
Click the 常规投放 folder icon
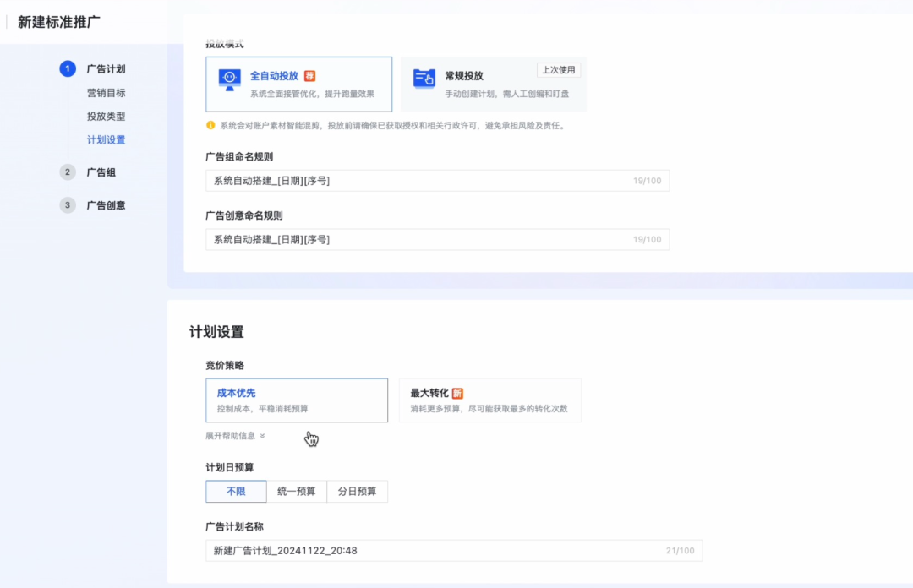(x=424, y=79)
